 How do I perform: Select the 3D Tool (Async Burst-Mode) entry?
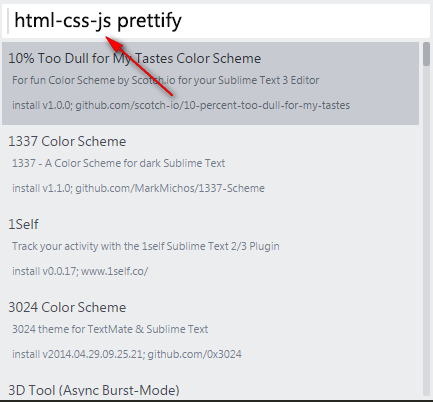(94, 390)
